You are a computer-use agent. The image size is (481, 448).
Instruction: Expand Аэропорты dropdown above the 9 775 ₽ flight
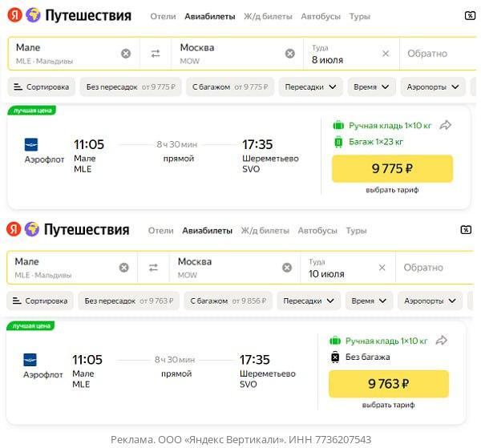(433, 87)
